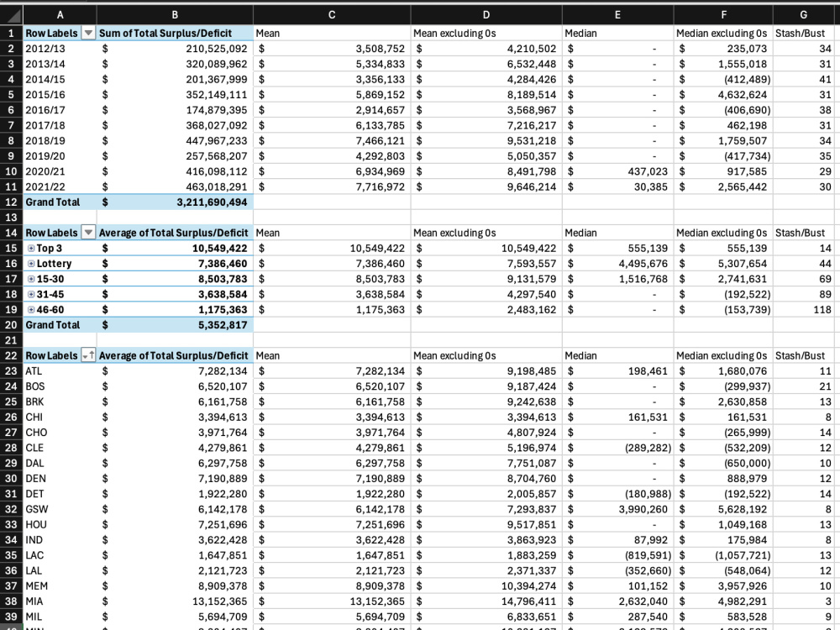Select the 'Sum of Total Surplus/Deficit' header cell
840x630 pixels.
(x=175, y=34)
